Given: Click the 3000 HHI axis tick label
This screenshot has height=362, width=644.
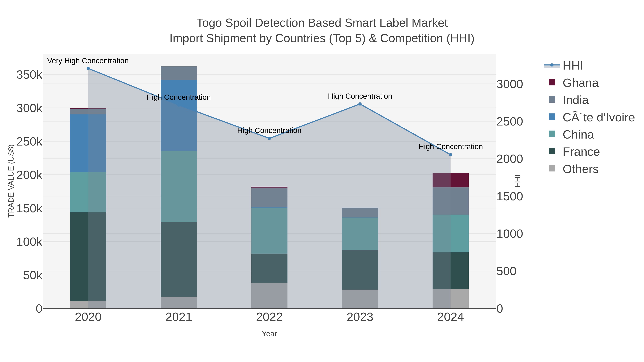Looking at the screenshot, I should click(509, 84).
